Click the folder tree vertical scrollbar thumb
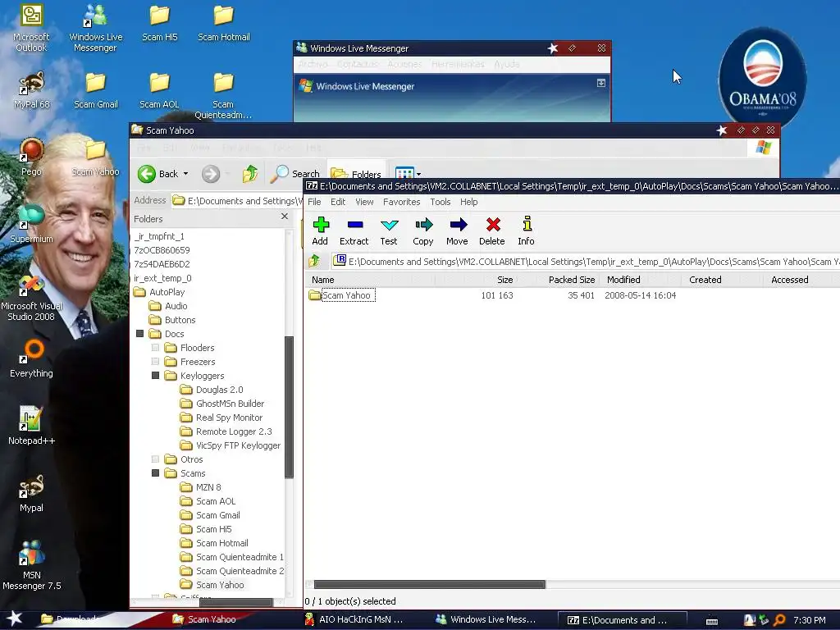This screenshot has height=630, width=840. 289,407
